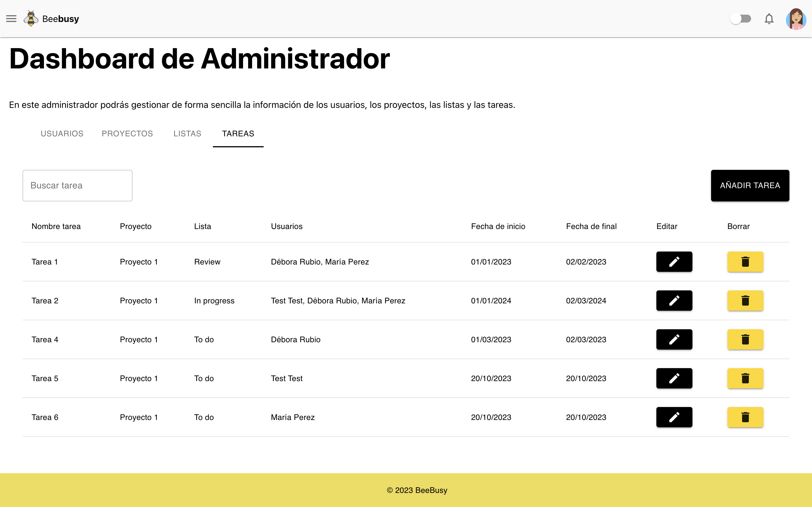
Task: Open notifications via the bell icon
Action: (x=769, y=18)
